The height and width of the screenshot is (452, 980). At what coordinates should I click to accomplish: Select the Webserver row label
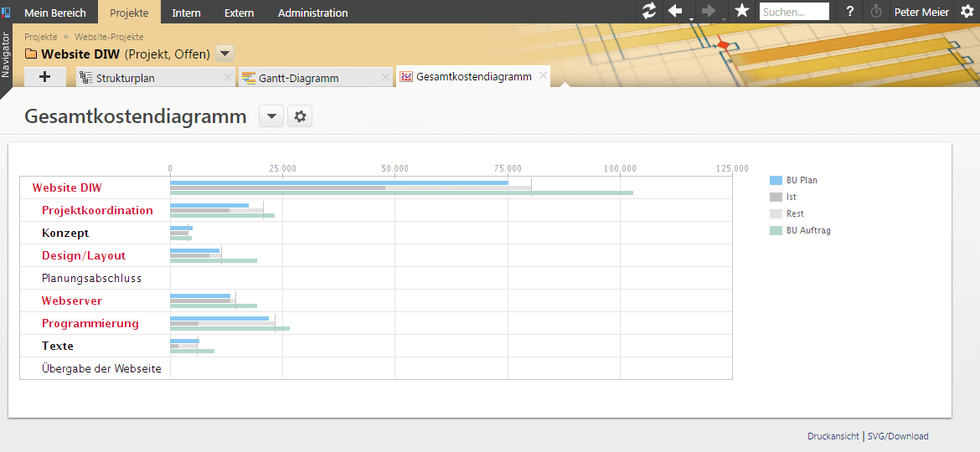72,301
